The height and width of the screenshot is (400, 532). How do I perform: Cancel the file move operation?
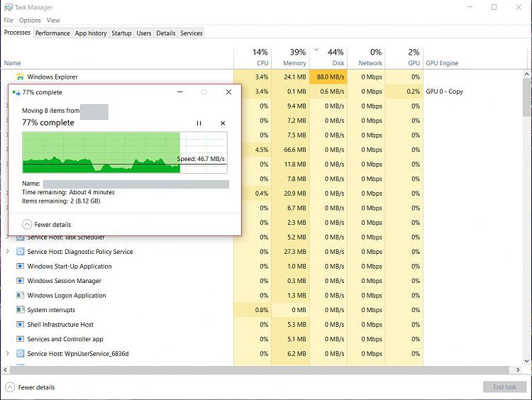[x=223, y=123]
